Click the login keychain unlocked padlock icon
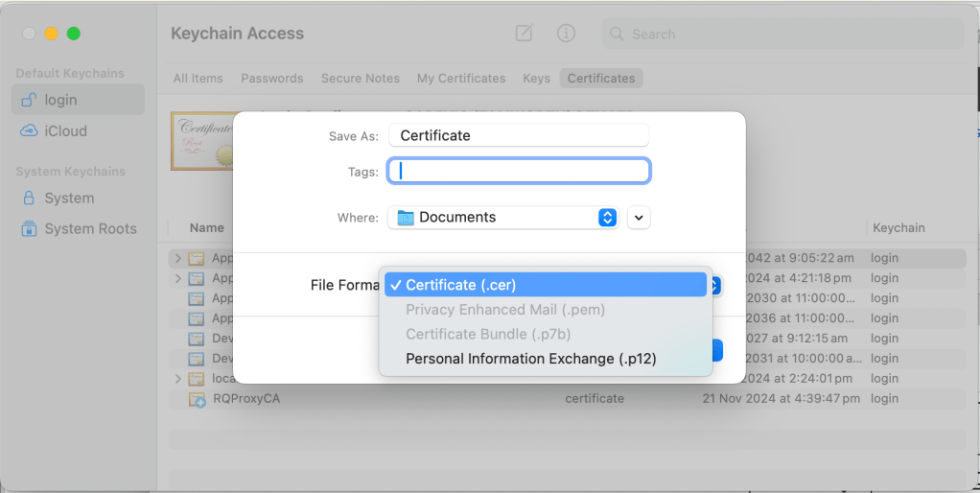 pyautogui.click(x=29, y=100)
